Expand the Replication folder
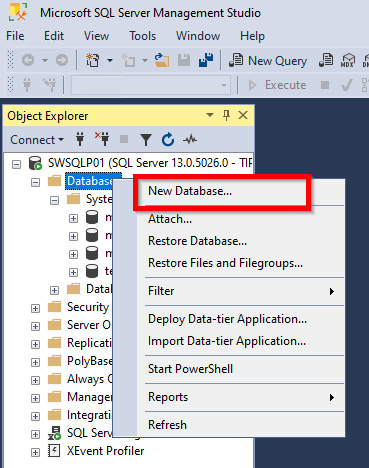Screen dimensions: 369x468 pyautogui.click(x=35, y=344)
